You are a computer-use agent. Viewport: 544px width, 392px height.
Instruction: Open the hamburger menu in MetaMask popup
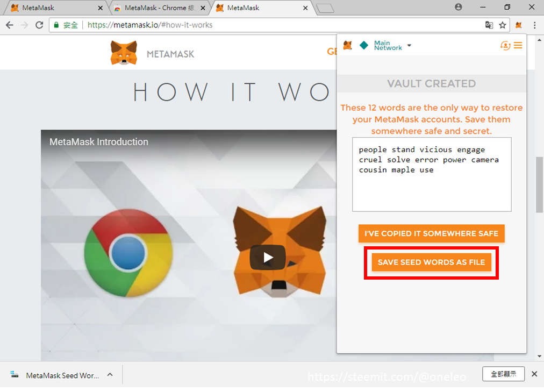click(x=518, y=46)
